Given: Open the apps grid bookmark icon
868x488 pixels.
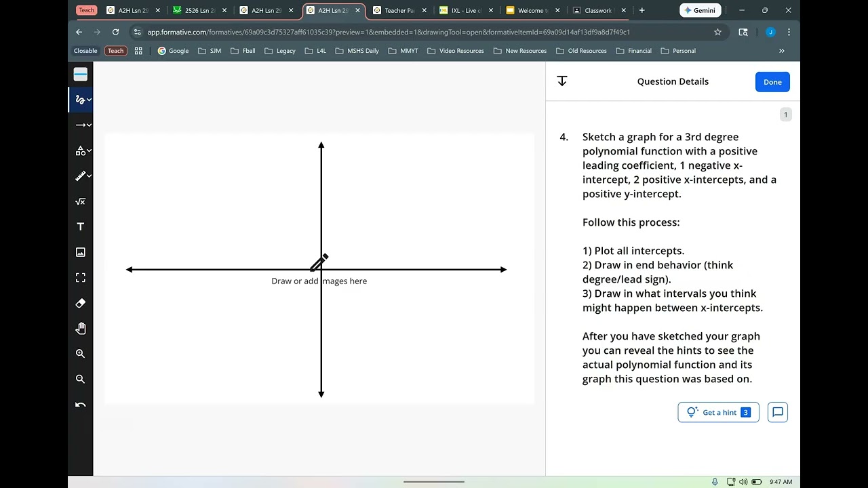Looking at the screenshot, I should [138, 51].
